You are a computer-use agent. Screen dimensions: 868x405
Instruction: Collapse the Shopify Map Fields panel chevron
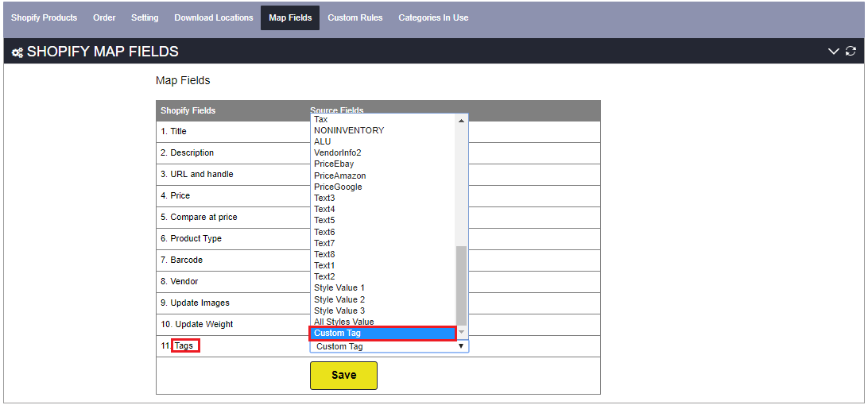[x=833, y=52]
